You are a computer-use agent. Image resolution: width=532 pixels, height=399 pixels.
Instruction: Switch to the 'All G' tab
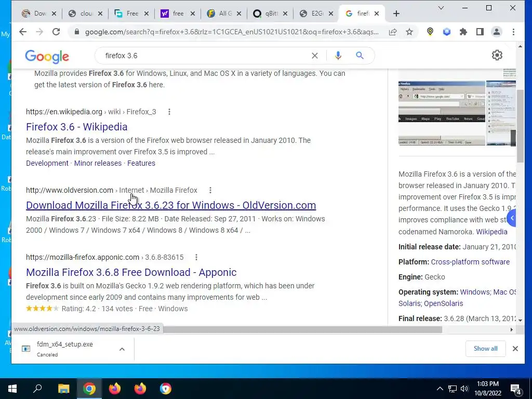tap(223, 14)
